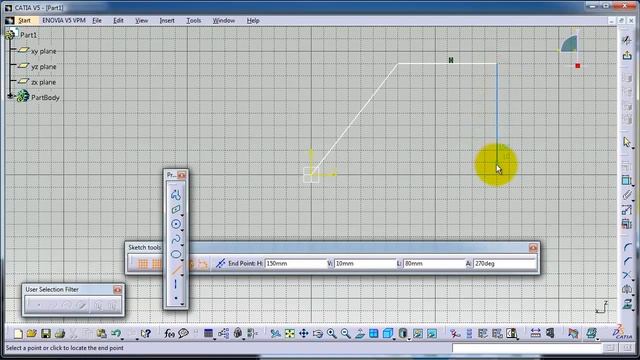This screenshot has height=360, width=640.
Task: Click the Open file folder icon
Action: pos(31,333)
